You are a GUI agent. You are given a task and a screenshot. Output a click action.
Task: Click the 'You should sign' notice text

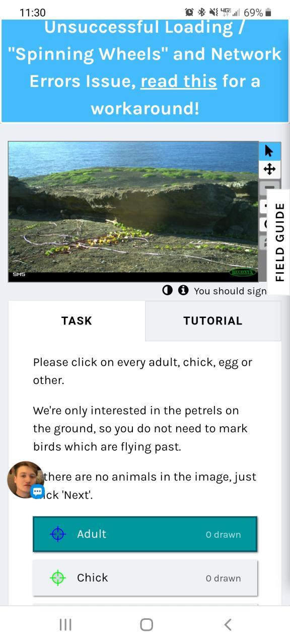[230, 291]
